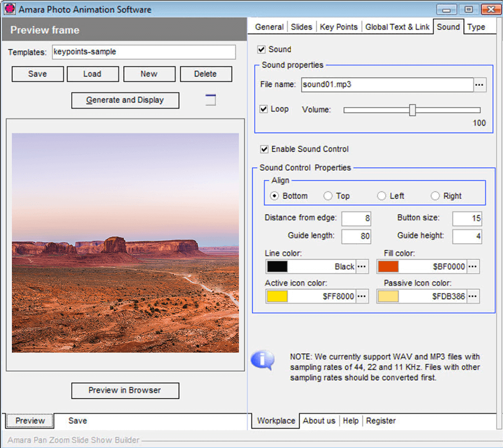
Task: Uncheck the Sound checkbox
Action: point(261,49)
